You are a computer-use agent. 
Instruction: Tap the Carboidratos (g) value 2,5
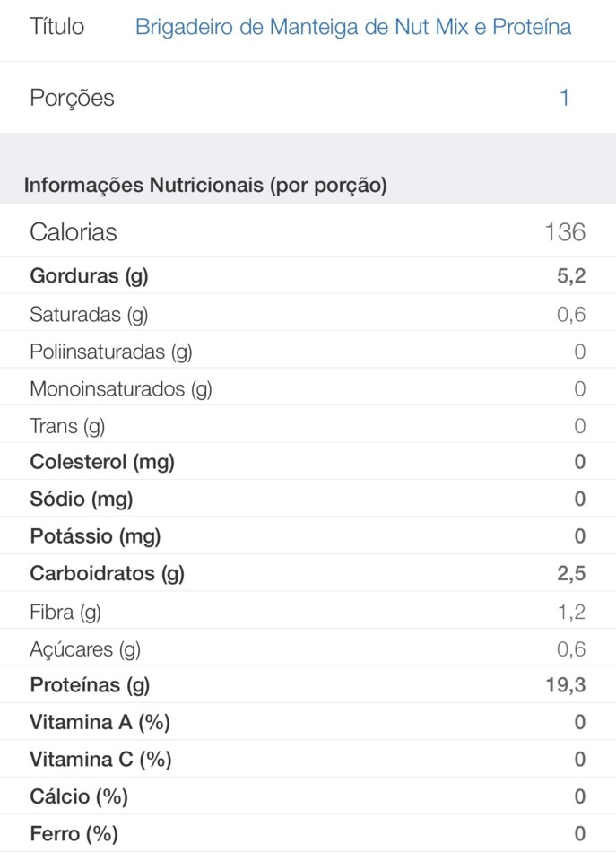571,574
